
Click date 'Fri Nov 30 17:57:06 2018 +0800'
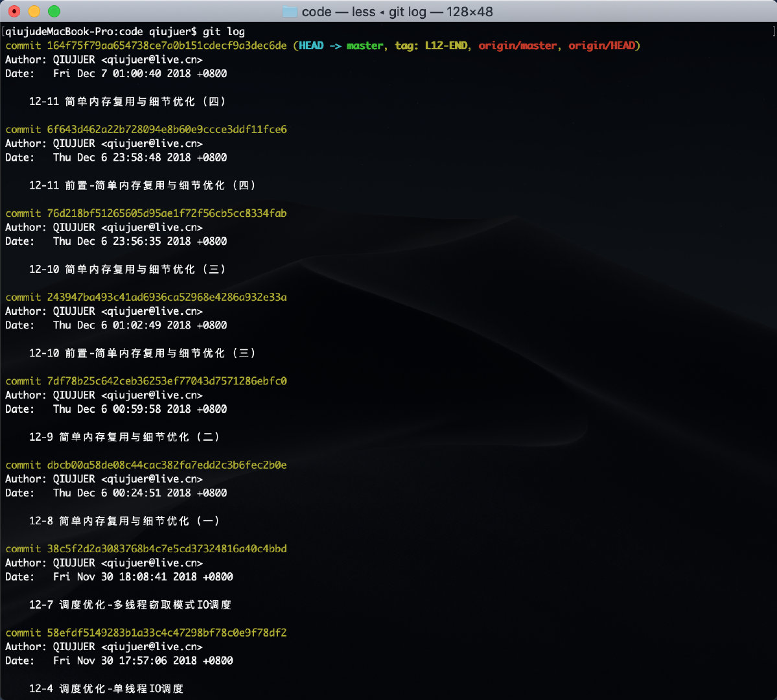[x=143, y=661]
